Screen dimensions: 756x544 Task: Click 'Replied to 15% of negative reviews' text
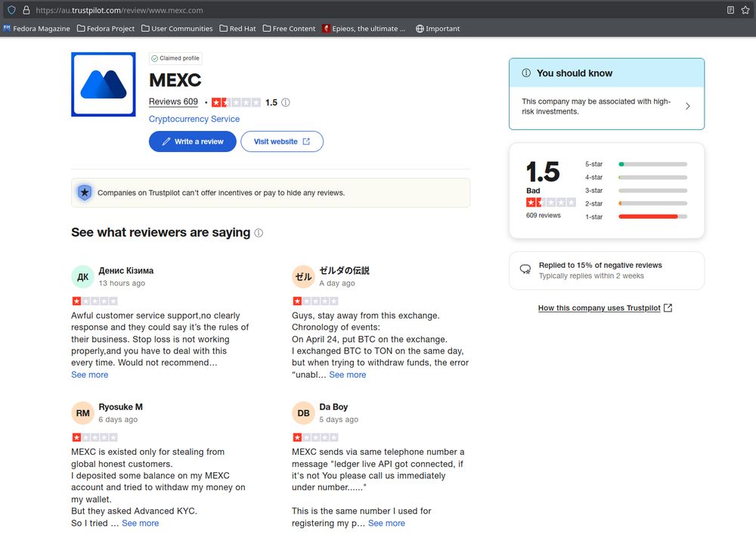coord(600,265)
